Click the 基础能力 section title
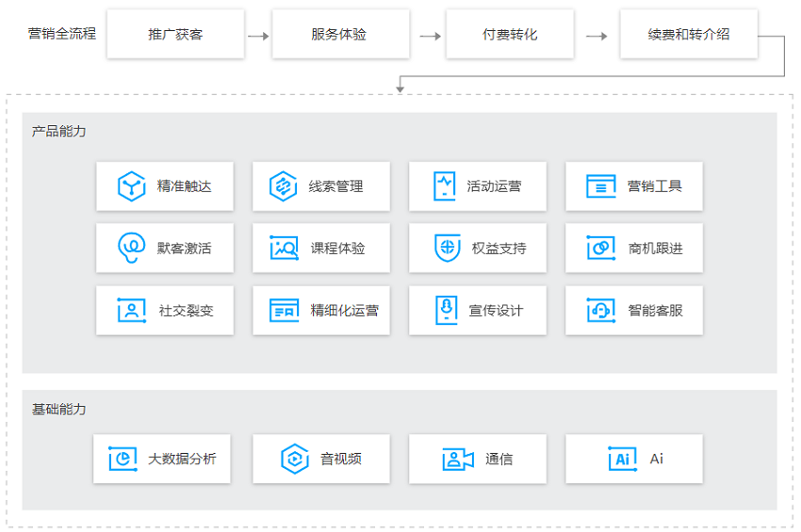This screenshot has height=532, width=801. click(x=58, y=410)
